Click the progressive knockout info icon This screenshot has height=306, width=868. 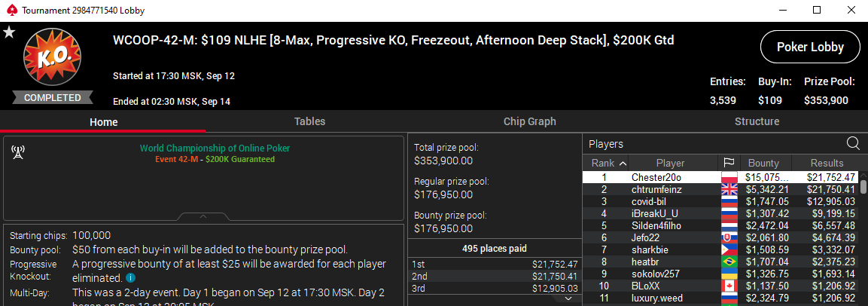[131, 277]
